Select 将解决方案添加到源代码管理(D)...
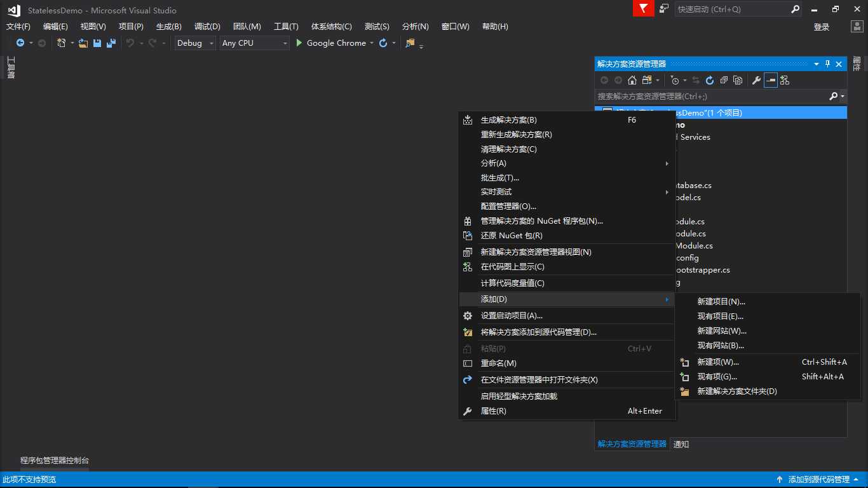Image resolution: width=868 pixels, height=488 pixels. 567,332
